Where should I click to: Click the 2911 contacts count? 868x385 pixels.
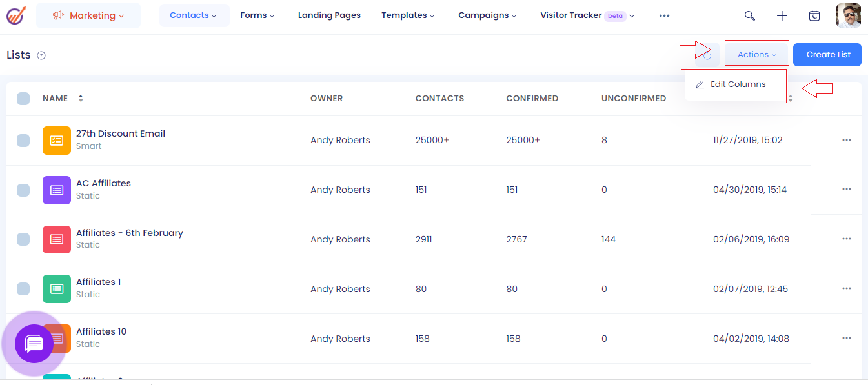424,239
